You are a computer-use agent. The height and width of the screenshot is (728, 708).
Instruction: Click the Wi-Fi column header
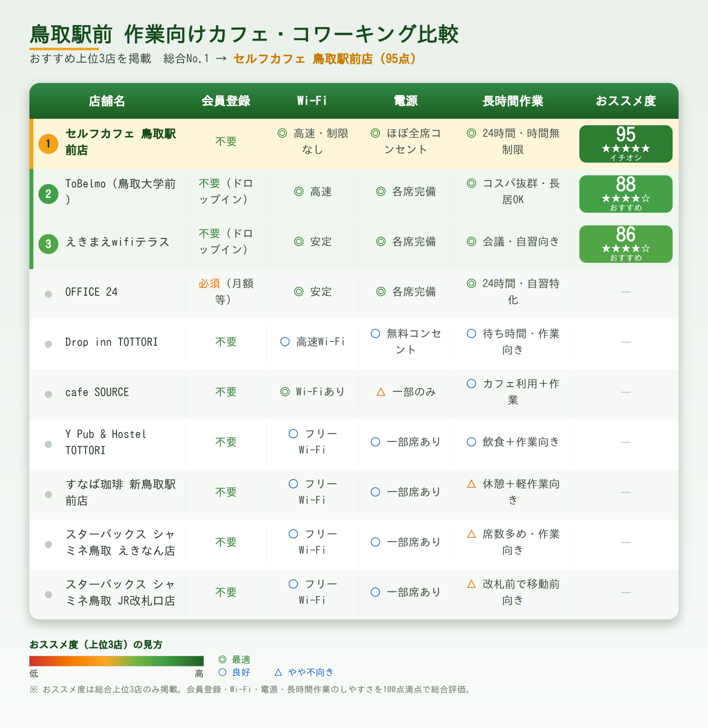point(312,101)
